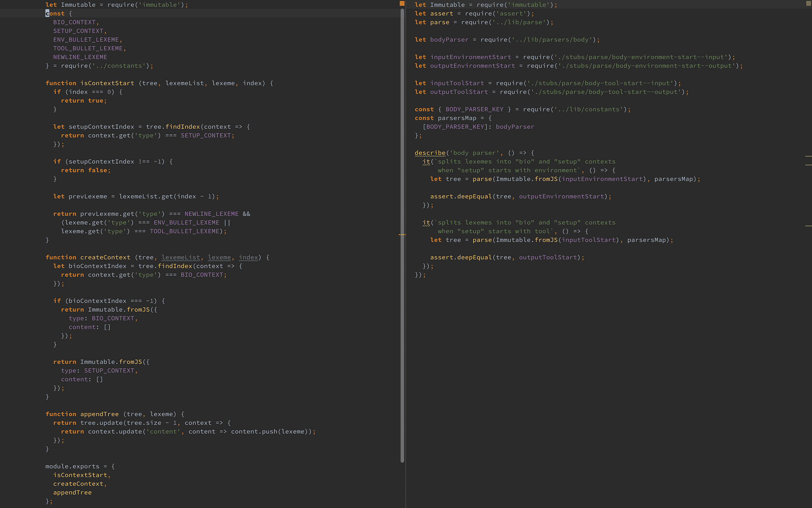
Task: Click the '../lib/parsers/body' require path
Action: pyautogui.click(x=552, y=39)
